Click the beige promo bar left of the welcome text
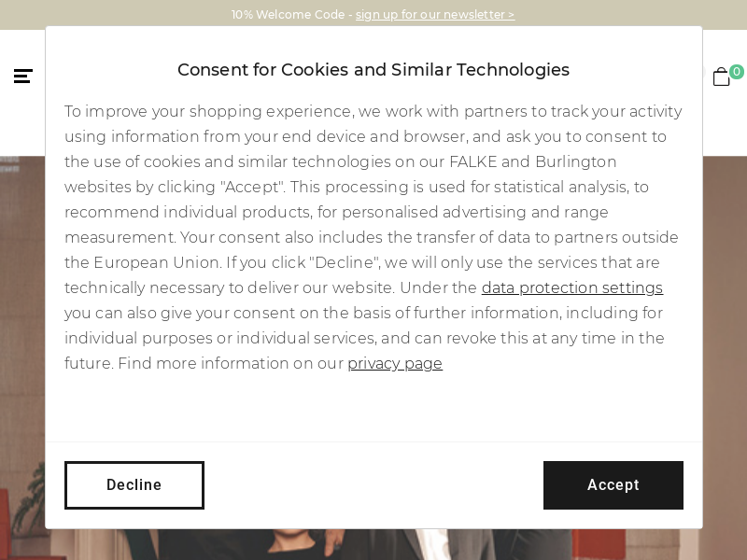This screenshot has height=560, width=747. 114,15
